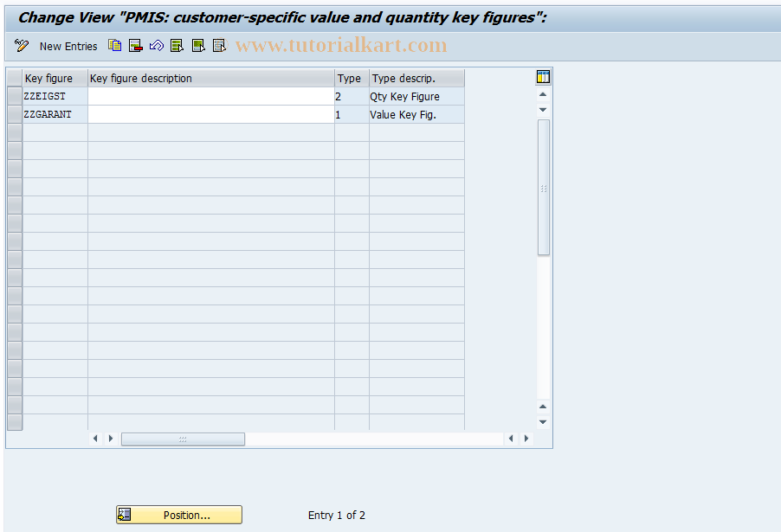Click the Select Block icon
This screenshot has width=781, height=532.
coord(198,46)
